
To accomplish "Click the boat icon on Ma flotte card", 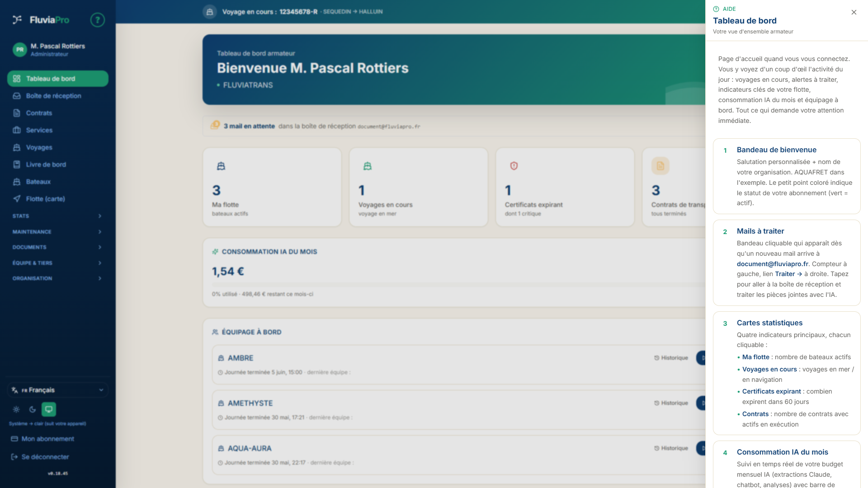I will click(221, 166).
